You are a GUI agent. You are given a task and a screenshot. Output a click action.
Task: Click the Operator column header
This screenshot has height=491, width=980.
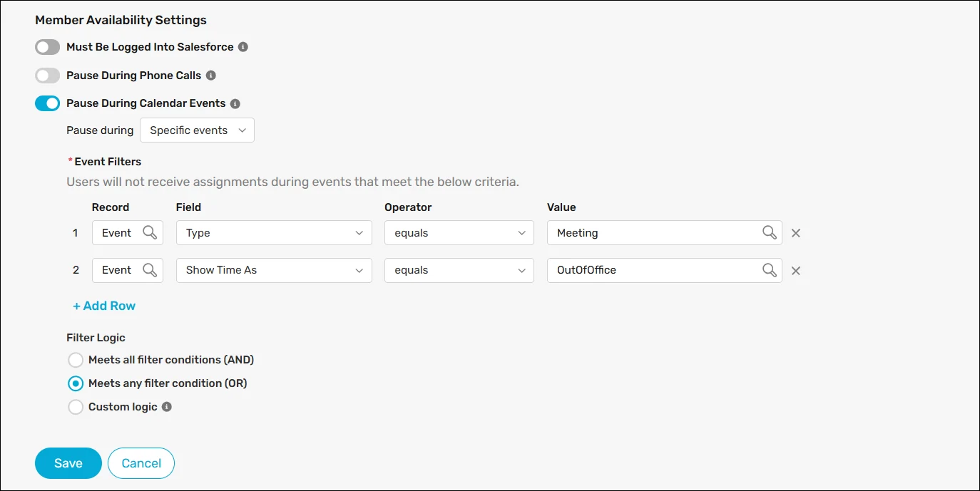click(x=408, y=207)
